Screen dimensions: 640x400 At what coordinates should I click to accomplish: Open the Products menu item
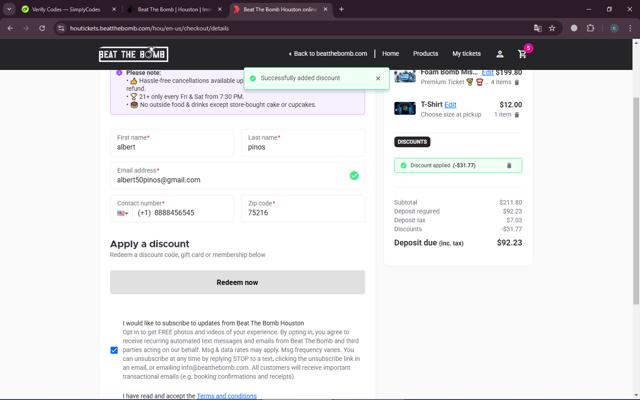pos(425,53)
